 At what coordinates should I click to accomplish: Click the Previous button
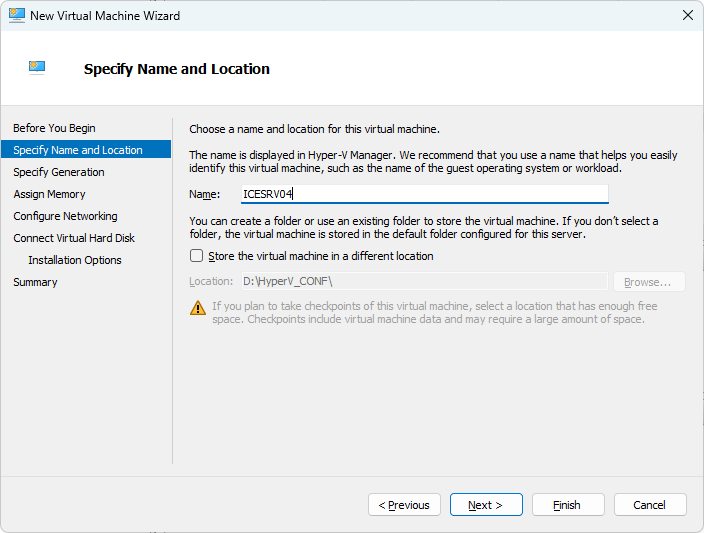tap(405, 505)
